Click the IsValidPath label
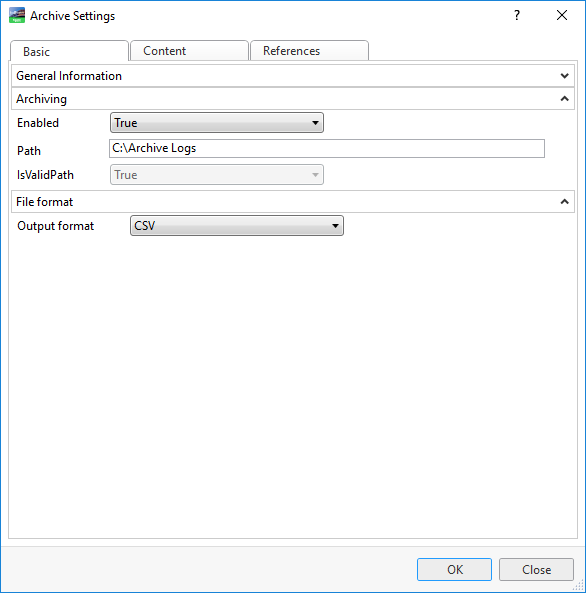This screenshot has height=593, width=586. [45, 175]
